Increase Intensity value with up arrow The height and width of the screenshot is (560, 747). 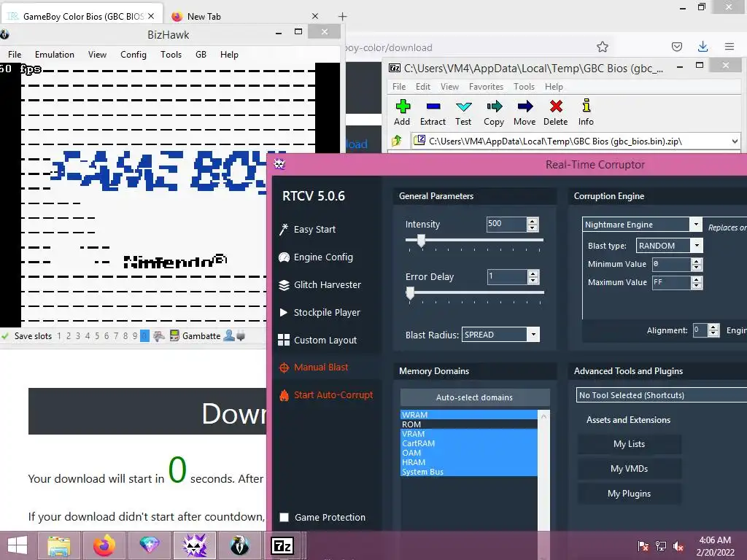533,221
